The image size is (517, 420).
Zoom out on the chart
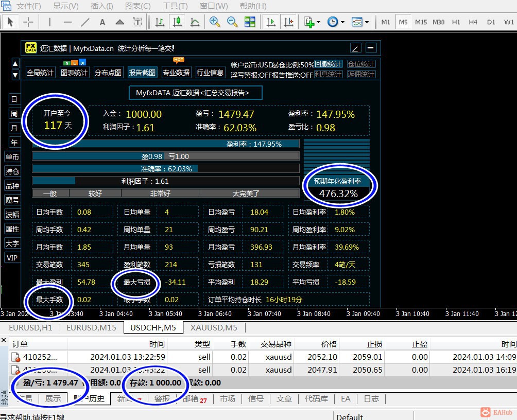pos(231,23)
